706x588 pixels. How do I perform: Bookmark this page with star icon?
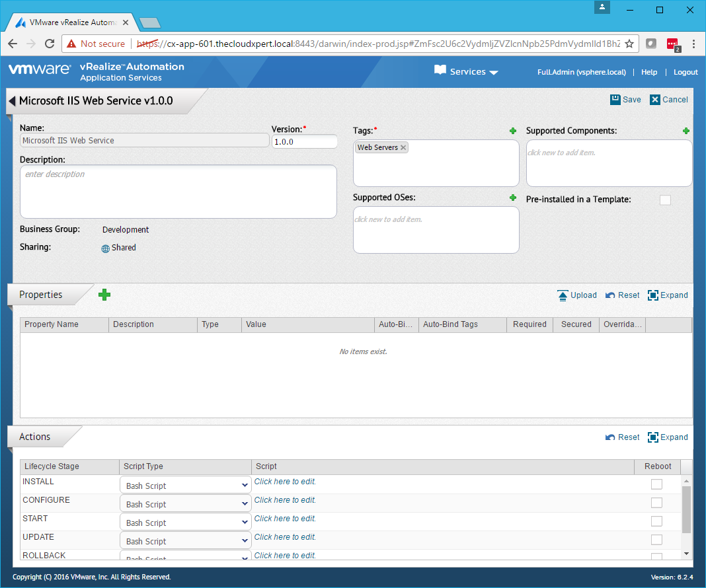pyautogui.click(x=629, y=44)
